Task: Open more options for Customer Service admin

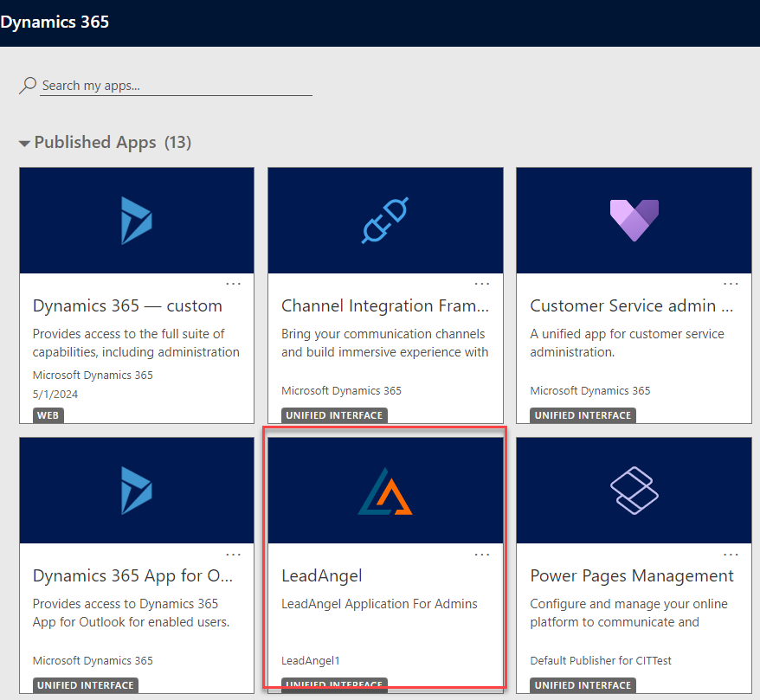Action: (731, 284)
